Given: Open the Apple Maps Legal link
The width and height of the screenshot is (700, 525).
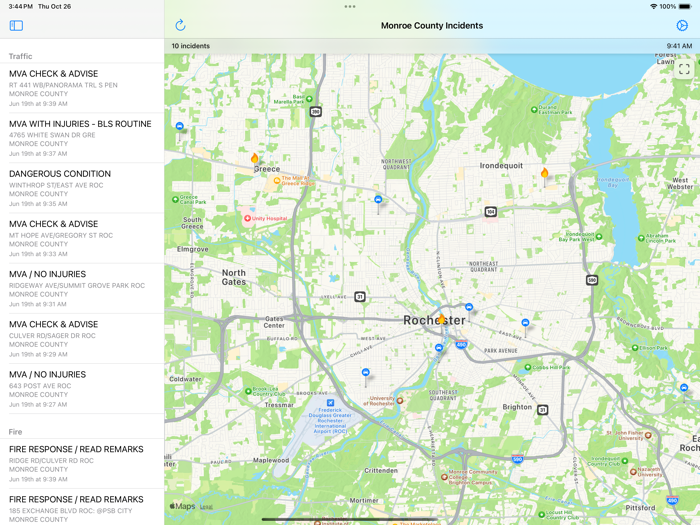Looking at the screenshot, I should click(x=206, y=507).
